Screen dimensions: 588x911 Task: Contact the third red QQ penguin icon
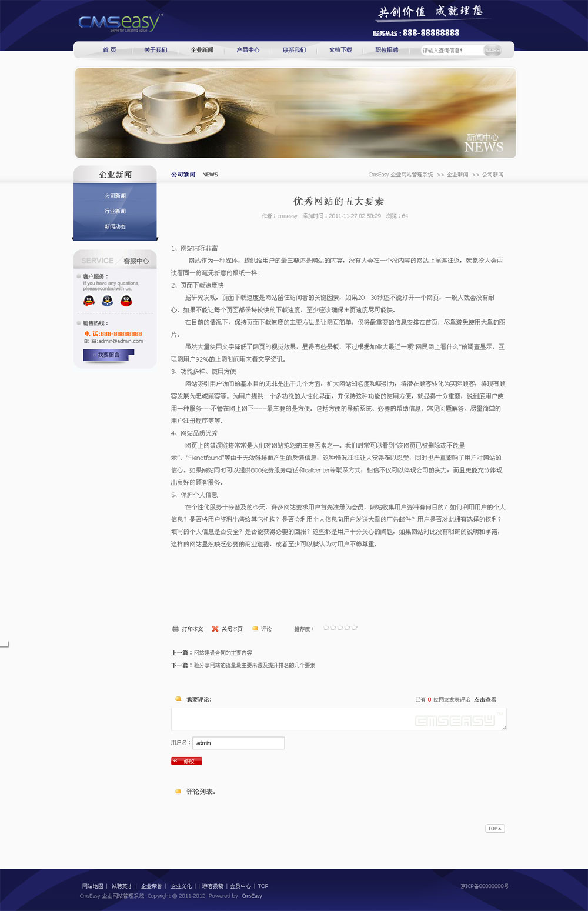point(126,301)
